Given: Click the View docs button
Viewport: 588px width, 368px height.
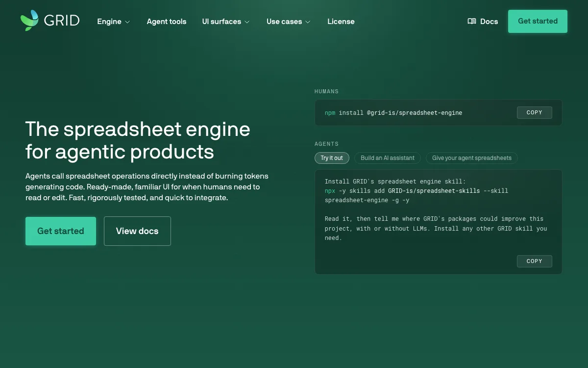Looking at the screenshot, I should [137, 231].
